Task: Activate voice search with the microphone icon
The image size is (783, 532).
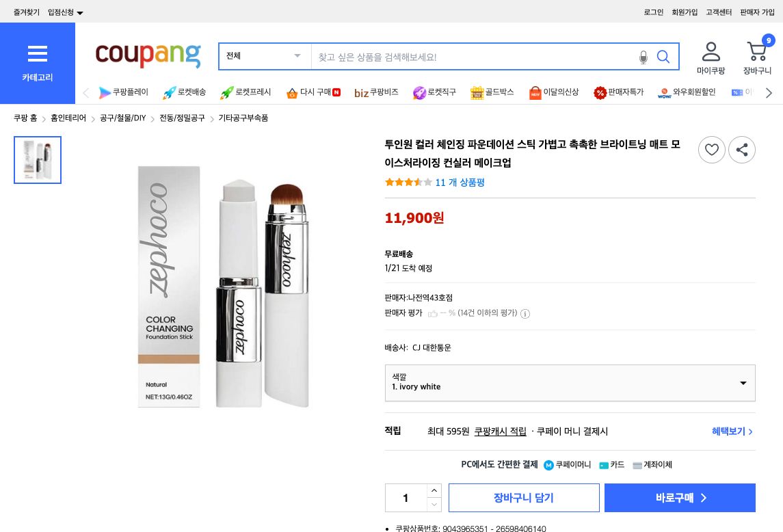Action: point(643,57)
